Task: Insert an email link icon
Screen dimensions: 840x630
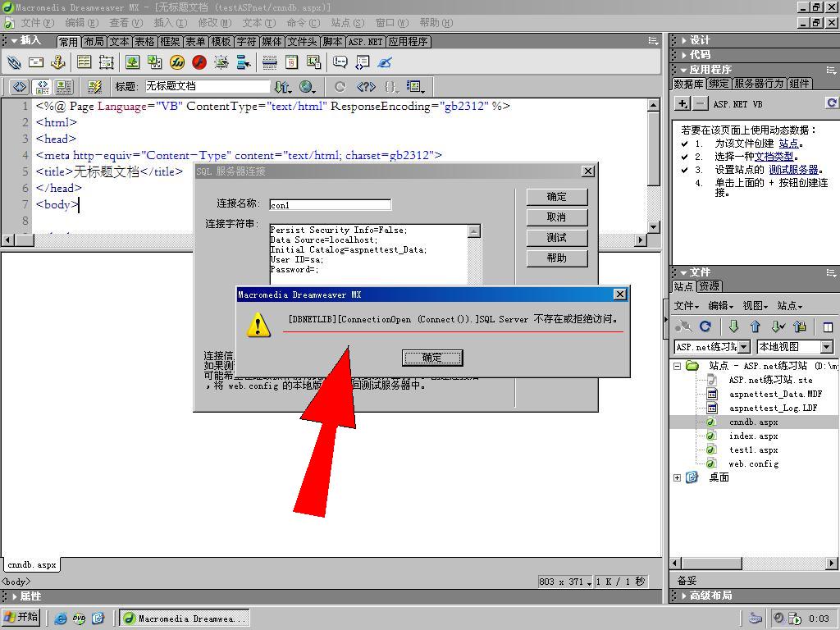Action: pyautogui.click(x=36, y=62)
